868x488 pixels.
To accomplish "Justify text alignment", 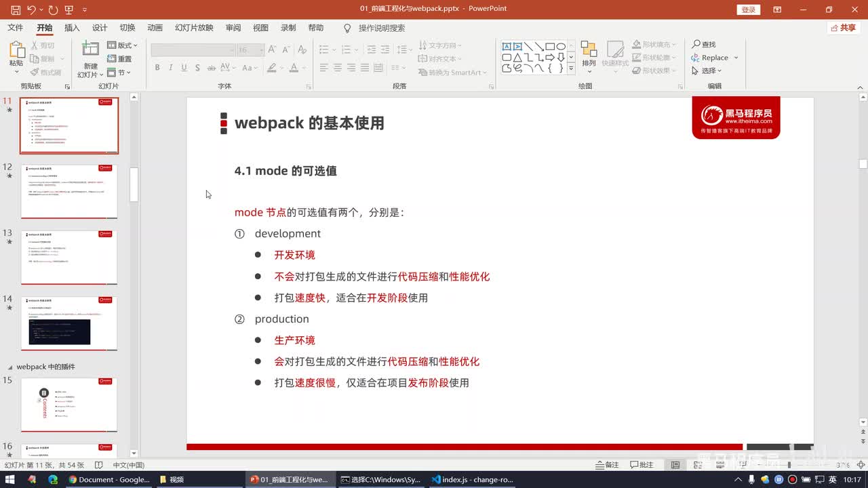I will (x=366, y=68).
